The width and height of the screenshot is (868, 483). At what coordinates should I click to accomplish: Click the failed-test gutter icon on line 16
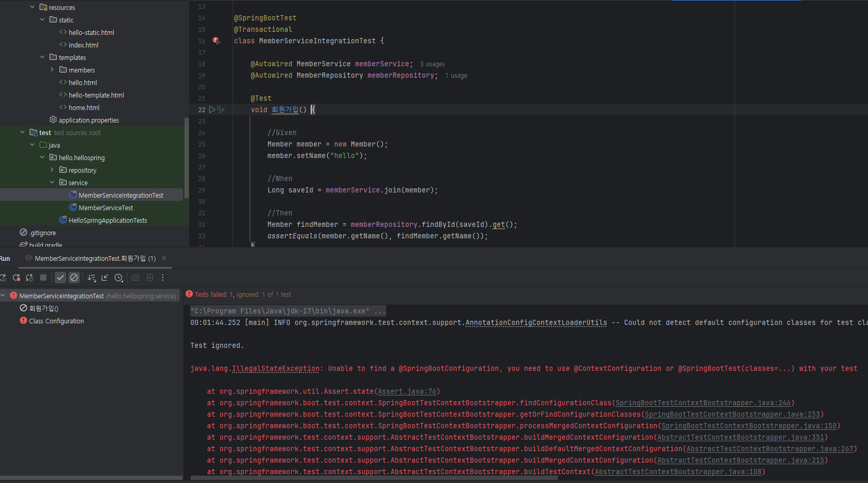tap(216, 41)
